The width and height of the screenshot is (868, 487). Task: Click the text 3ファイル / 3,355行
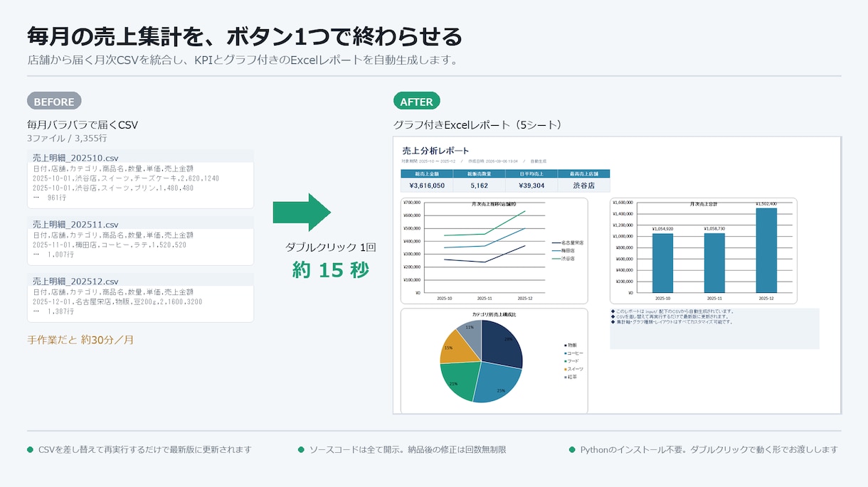pos(67,138)
